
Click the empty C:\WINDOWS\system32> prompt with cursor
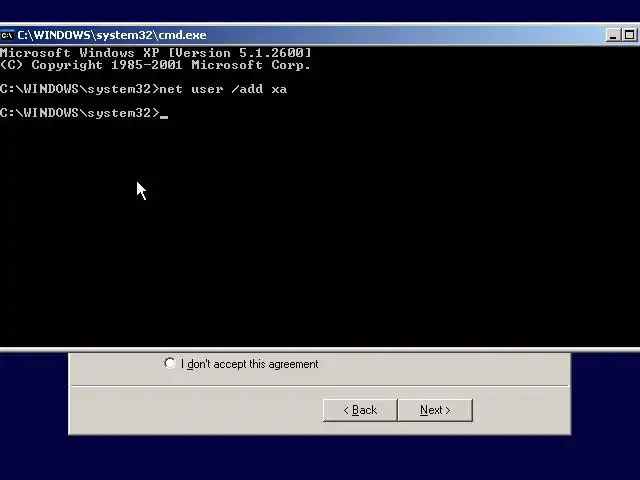tap(84, 113)
